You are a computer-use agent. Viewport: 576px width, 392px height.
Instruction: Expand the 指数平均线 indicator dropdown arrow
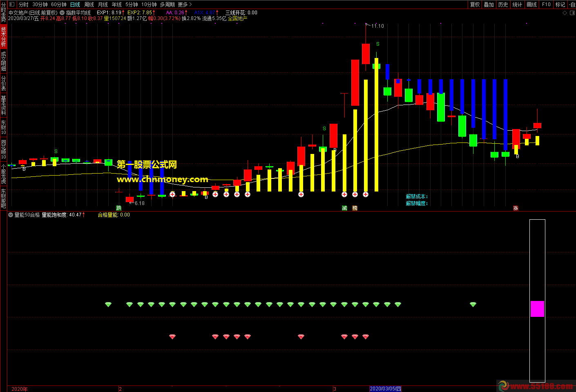pos(62,13)
